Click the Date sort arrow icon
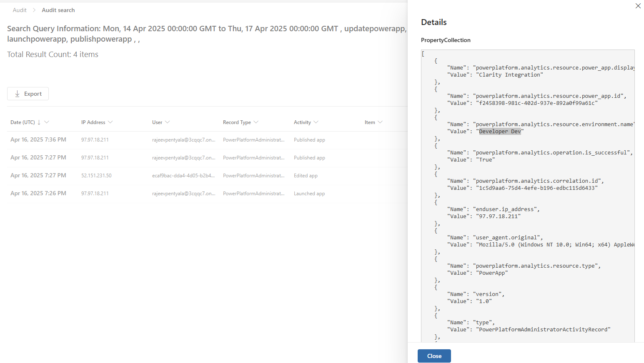The height and width of the screenshot is (363, 644). coord(39,122)
